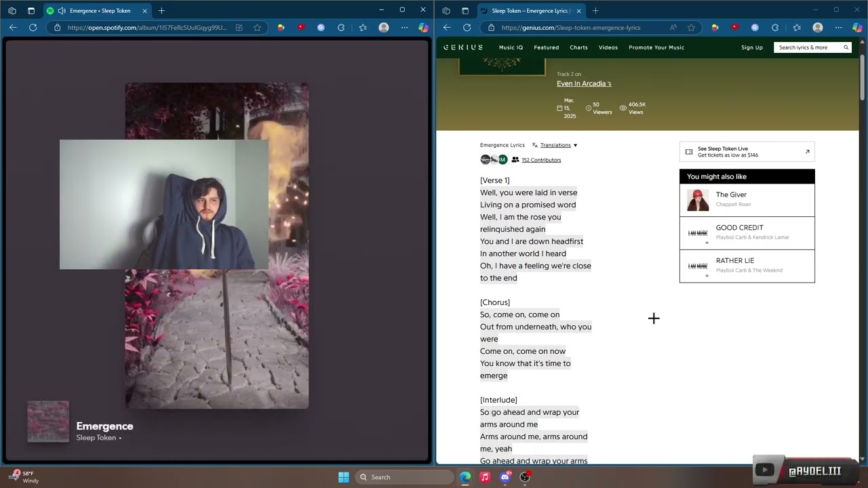This screenshot has height=488, width=868.
Task: Open the profile avatar in Spotify window
Action: click(x=384, y=28)
